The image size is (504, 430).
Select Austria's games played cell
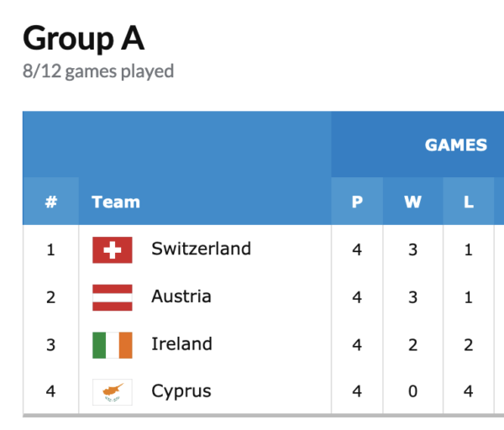coord(357,297)
